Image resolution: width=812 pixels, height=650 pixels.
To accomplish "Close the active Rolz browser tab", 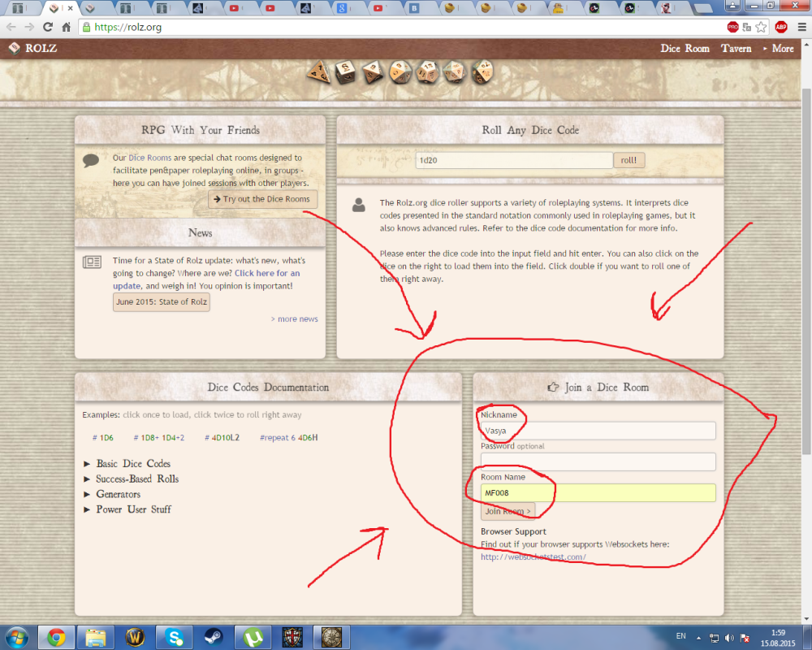I will click(71, 8).
